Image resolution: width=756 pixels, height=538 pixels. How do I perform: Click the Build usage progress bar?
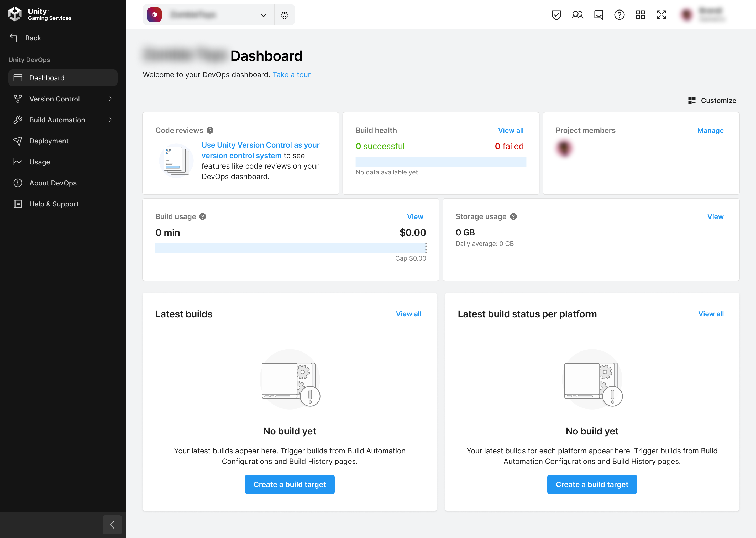[290, 248]
